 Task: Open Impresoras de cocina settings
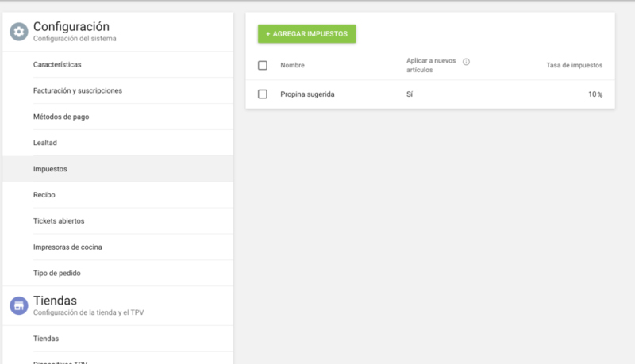pos(67,247)
